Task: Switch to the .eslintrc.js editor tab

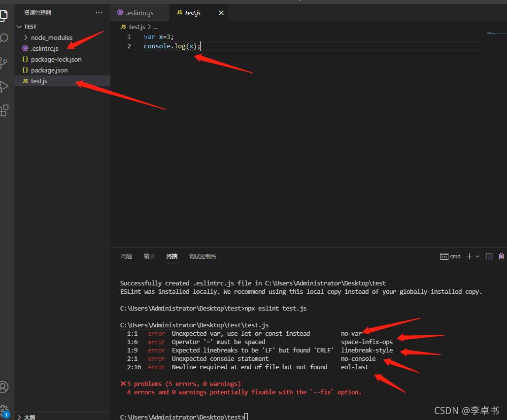Action: [140, 13]
